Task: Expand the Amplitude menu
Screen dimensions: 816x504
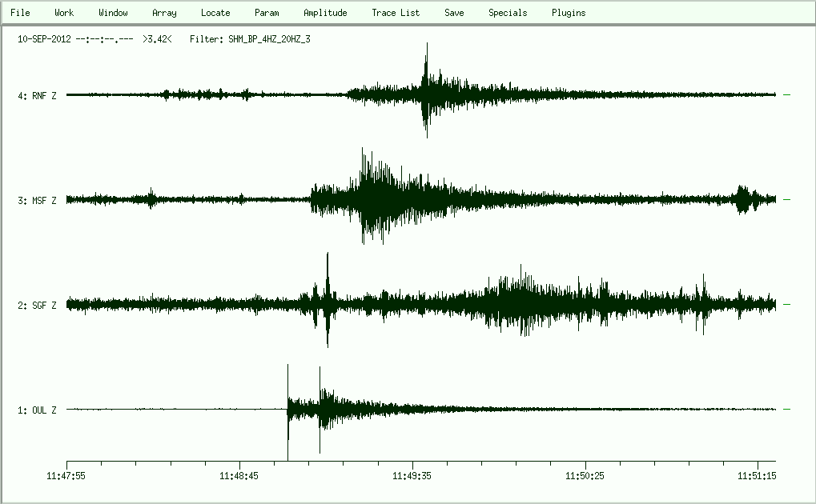Action: click(x=325, y=13)
